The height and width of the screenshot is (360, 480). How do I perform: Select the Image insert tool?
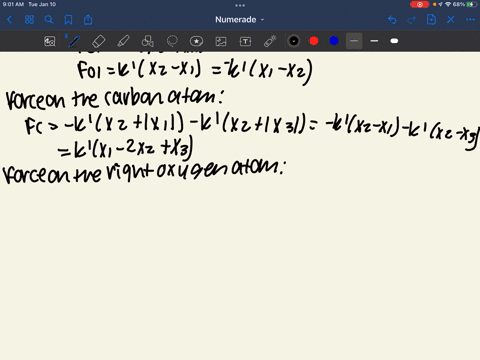(221, 41)
